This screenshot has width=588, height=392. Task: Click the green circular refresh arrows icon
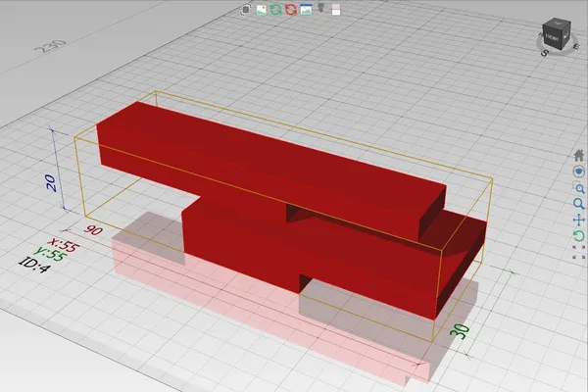[276, 10]
